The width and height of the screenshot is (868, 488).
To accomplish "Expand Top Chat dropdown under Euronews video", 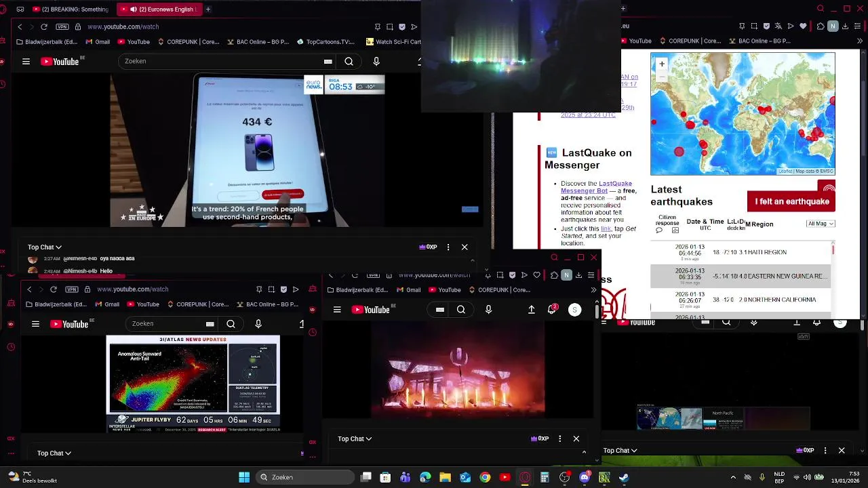I will pyautogui.click(x=45, y=247).
